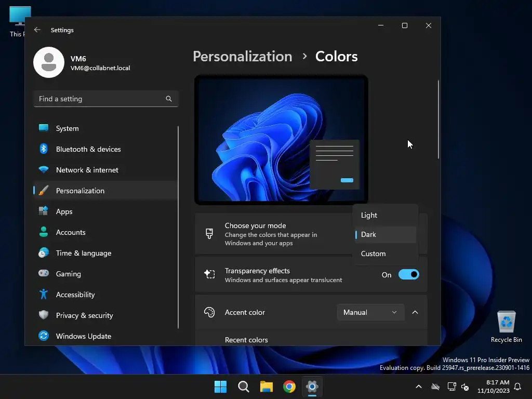Open System settings category
This screenshot has height=399, width=532.
tap(105, 128)
